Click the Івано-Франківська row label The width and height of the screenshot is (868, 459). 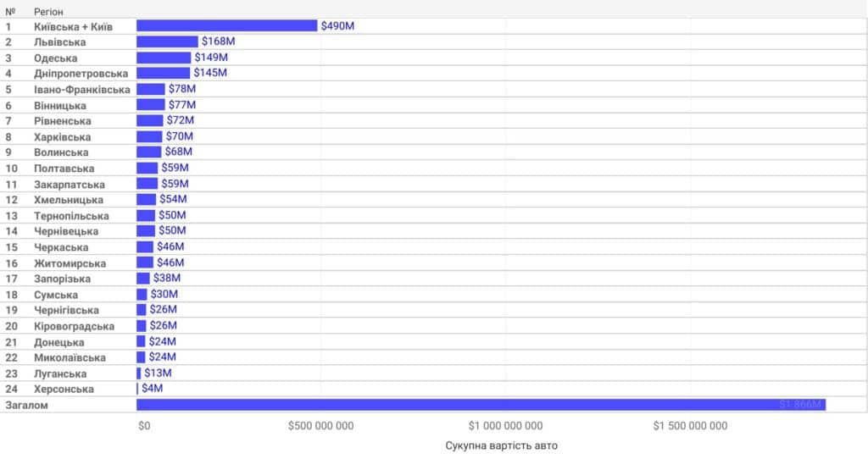pyautogui.click(x=82, y=90)
